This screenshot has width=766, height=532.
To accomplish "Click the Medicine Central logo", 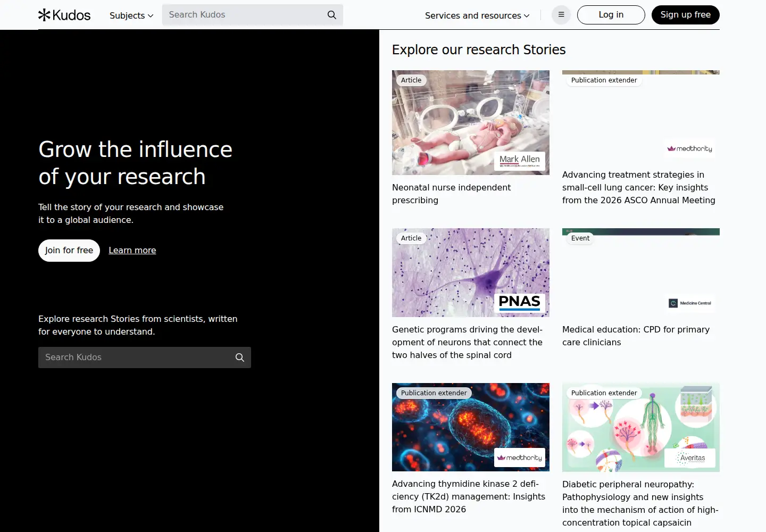I will (x=690, y=303).
